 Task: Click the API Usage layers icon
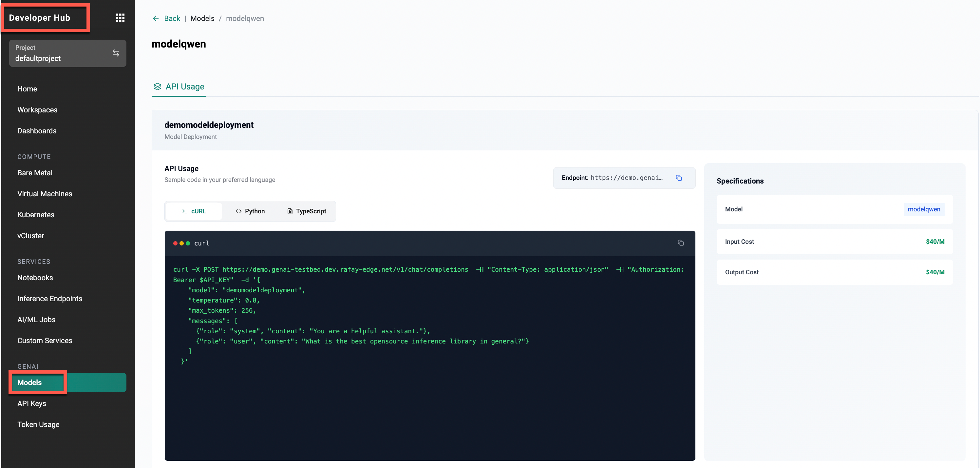(x=157, y=87)
